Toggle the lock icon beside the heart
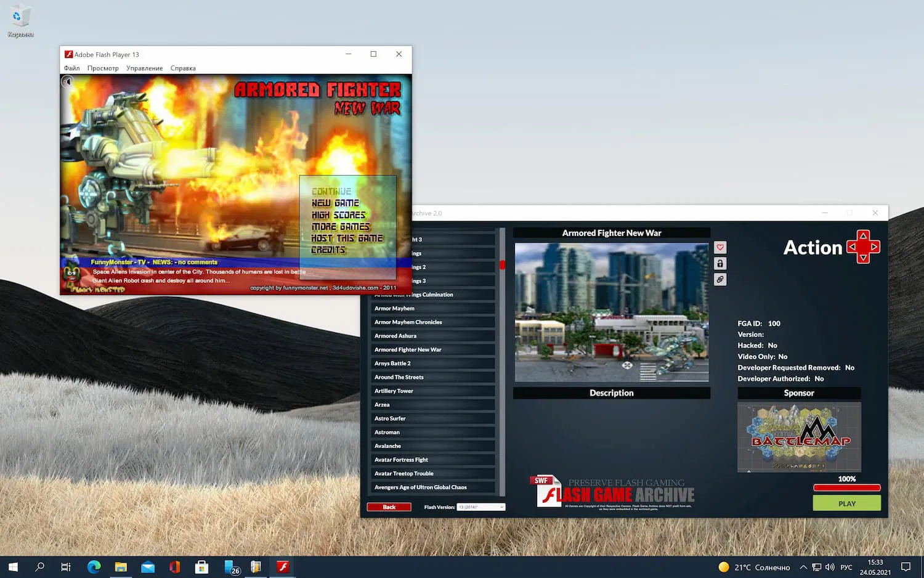The width and height of the screenshot is (924, 578). (719, 263)
